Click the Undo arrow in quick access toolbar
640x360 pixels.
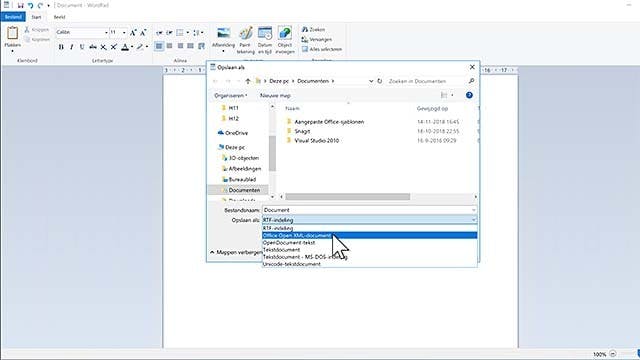coord(30,5)
